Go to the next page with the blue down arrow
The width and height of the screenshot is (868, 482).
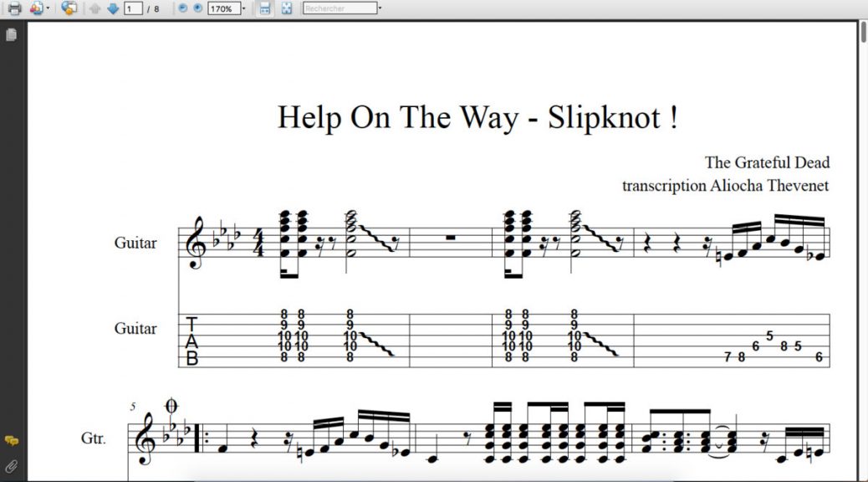coord(112,9)
